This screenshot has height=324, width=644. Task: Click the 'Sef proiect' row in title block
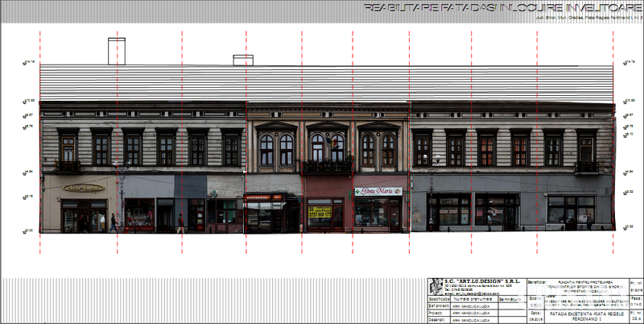click(x=437, y=305)
